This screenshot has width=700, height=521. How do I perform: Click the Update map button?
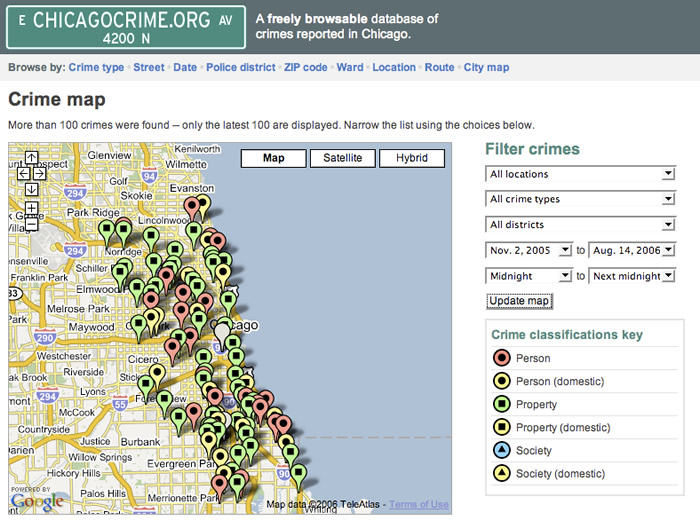(519, 301)
